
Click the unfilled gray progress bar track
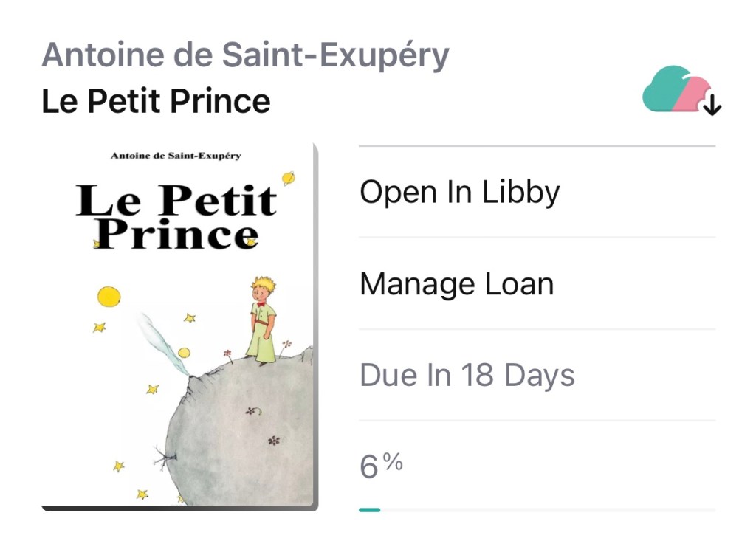[546, 509]
